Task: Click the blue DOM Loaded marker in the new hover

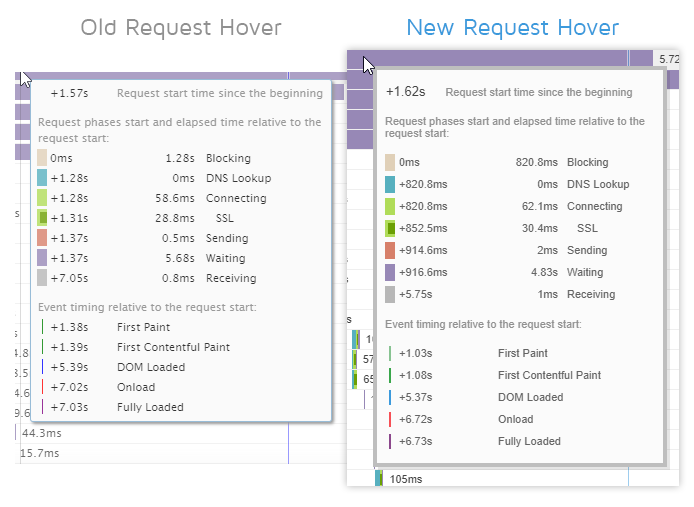Action: click(x=390, y=397)
